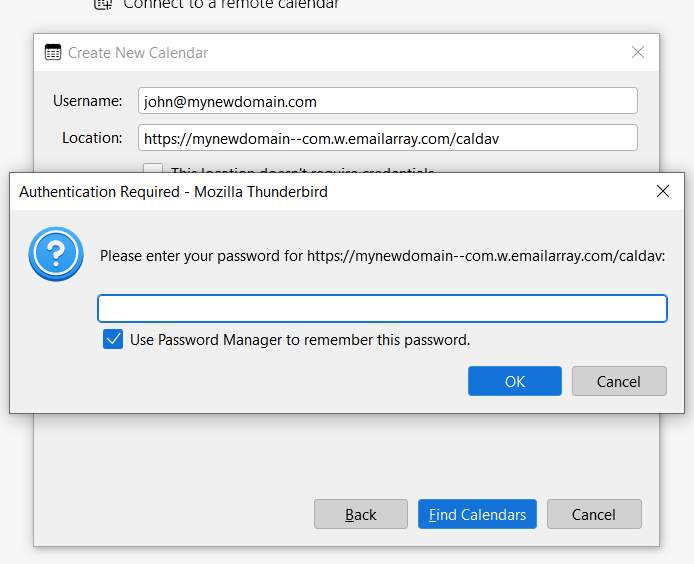This screenshot has height=564, width=694.
Task: Close the Create New Calendar dialog
Action: click(638, 53)
